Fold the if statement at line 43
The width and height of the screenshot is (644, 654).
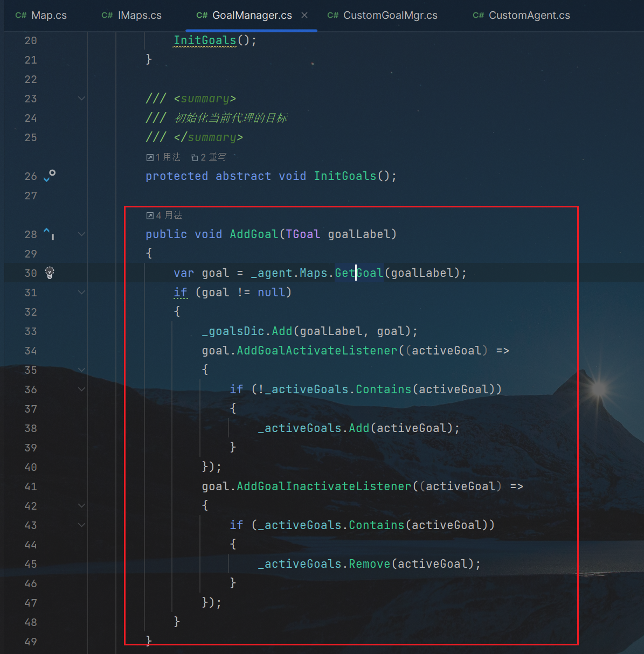coord(82,525)
